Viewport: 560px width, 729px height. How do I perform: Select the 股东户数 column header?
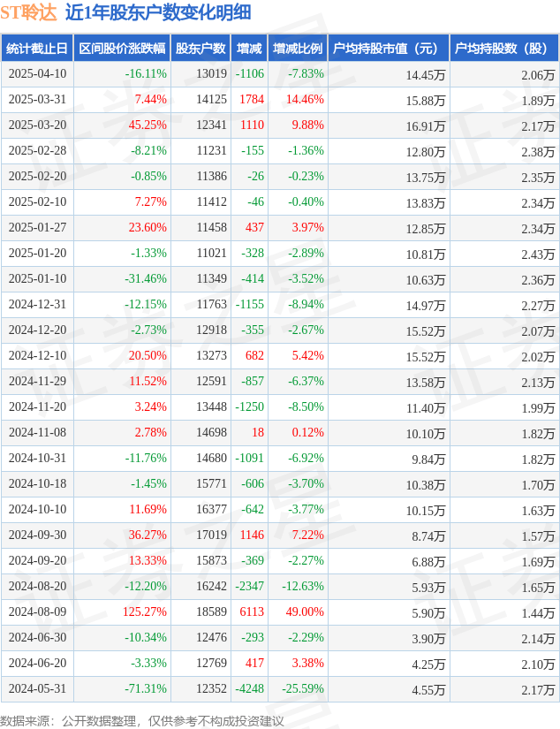pos(201,49)
